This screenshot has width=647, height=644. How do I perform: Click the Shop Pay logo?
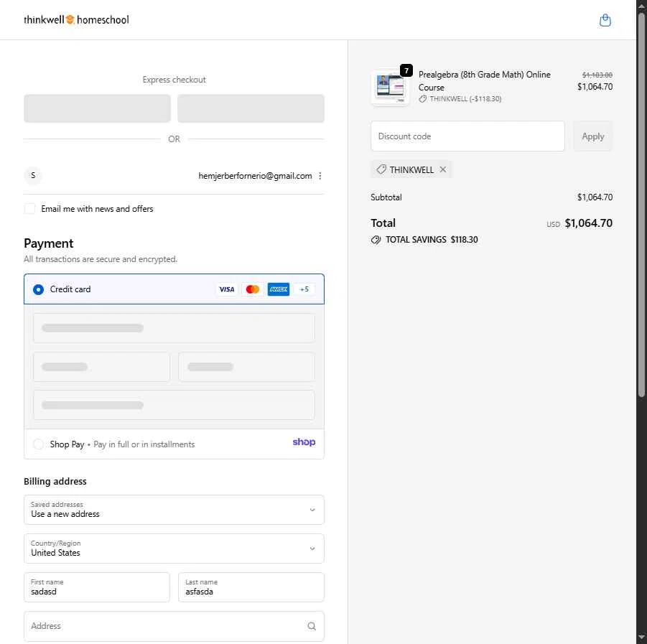[304, 442]
